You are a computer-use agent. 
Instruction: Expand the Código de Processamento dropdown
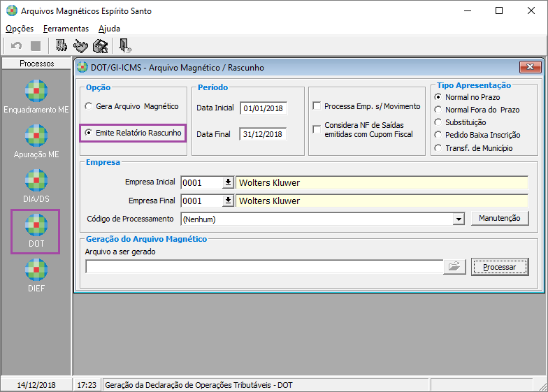tap(459, 219)
